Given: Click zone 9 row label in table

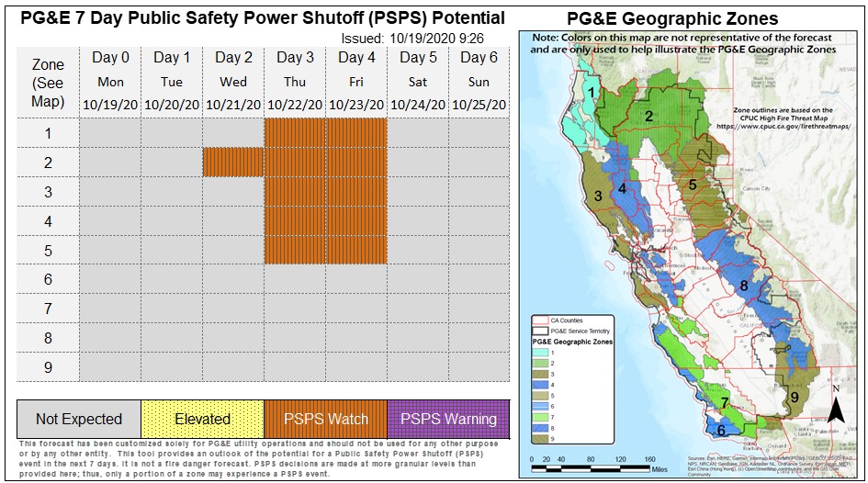Looking at the screenshot, I should tap(48, 366).
